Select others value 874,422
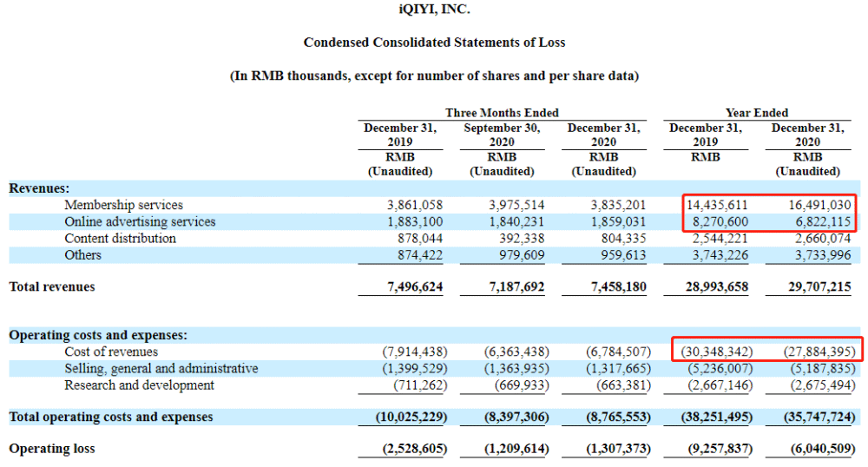 click(x=420, y=255)
